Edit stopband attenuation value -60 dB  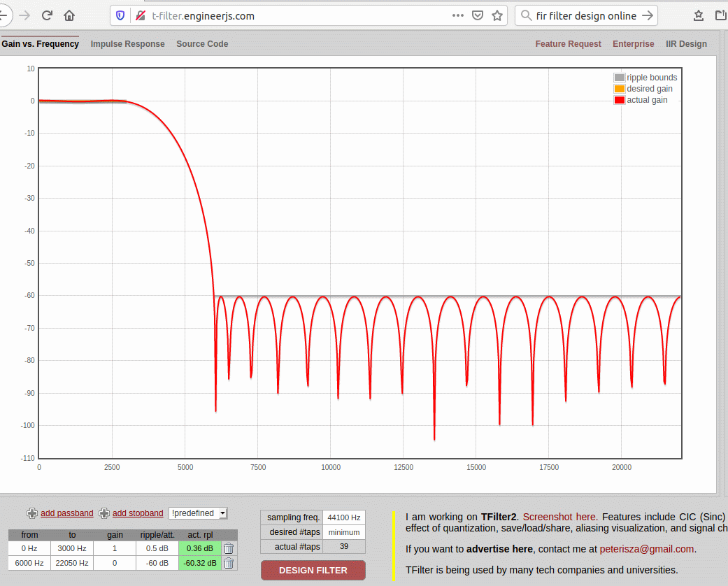[157, 563]
